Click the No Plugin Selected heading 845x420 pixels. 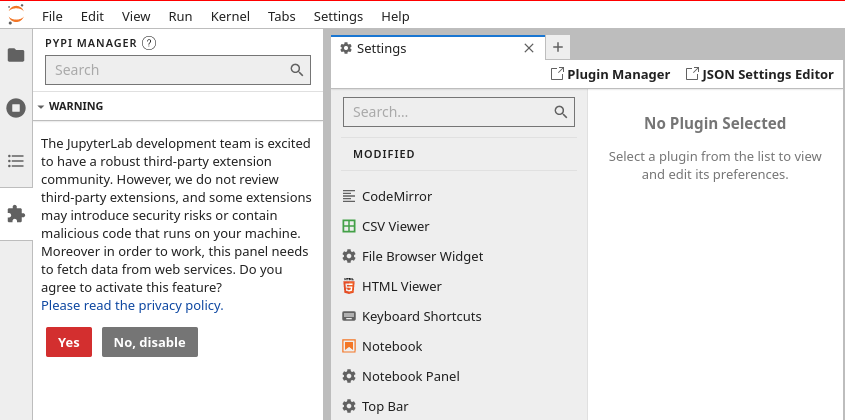(715, 123)
